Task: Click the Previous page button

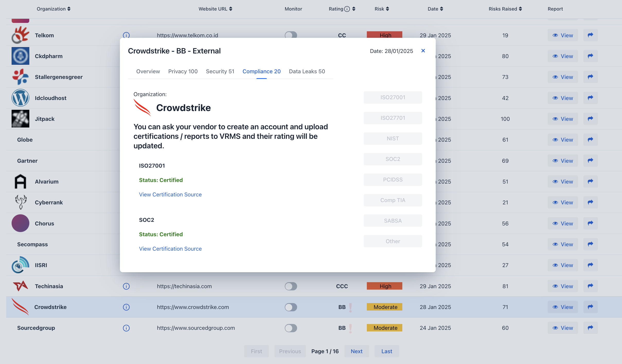Action: coord(290,351)
